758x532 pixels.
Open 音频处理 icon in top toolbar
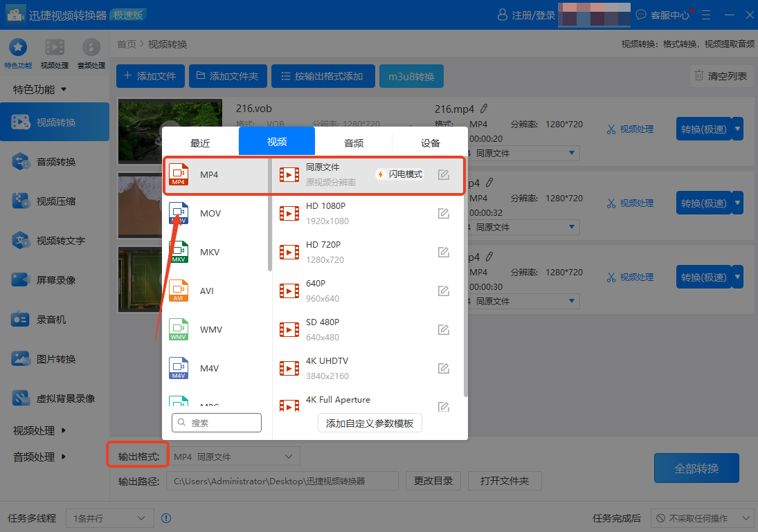click(x=91, y=48)
